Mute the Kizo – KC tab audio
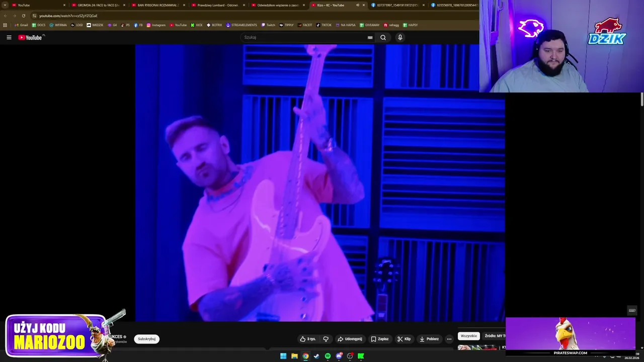Screen dimensions: 644x362 tap(357, 5)
